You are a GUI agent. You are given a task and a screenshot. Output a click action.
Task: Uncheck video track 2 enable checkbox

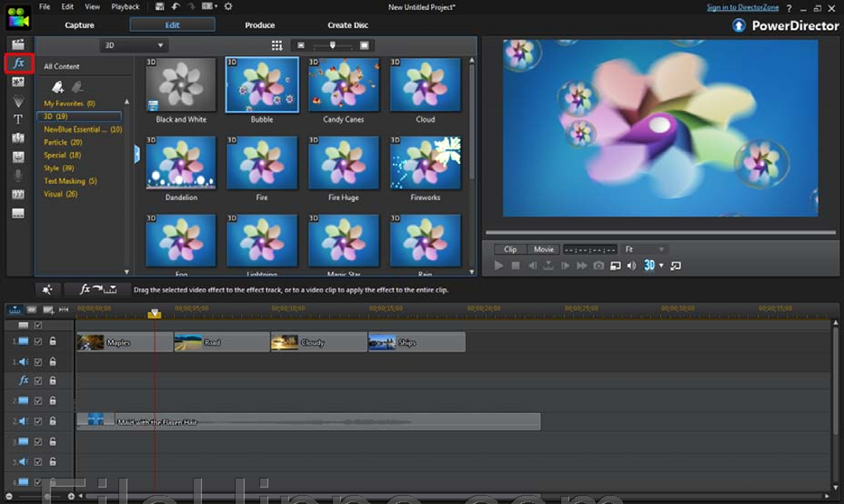(x=38, y=401)
